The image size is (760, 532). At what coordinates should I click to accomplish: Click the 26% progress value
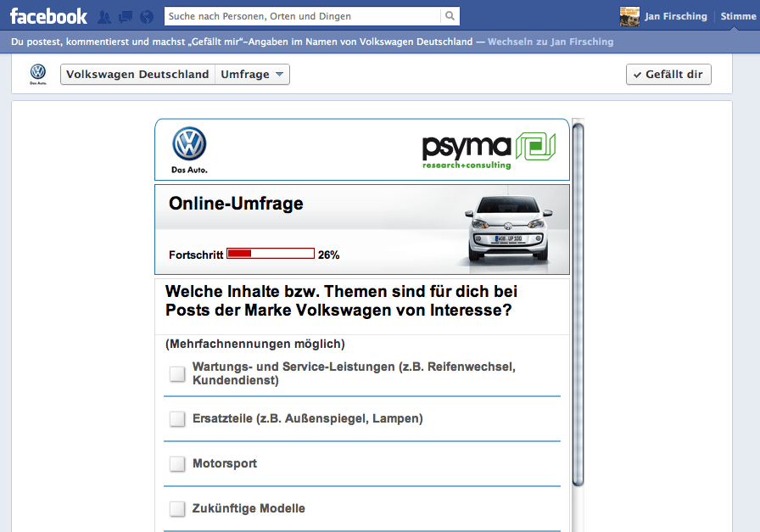(328, 255)
